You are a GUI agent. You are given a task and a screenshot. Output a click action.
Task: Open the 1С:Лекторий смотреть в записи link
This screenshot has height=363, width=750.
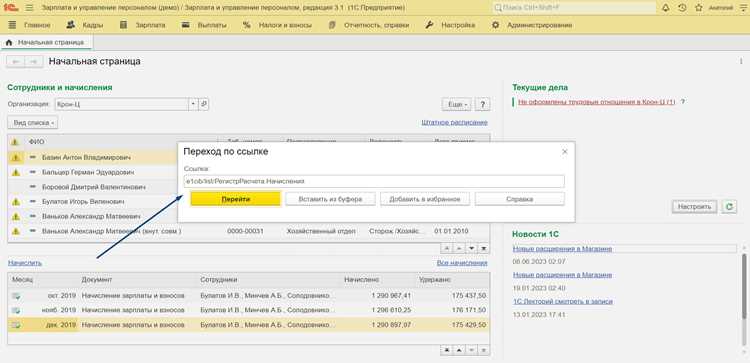tap(562, 301)
